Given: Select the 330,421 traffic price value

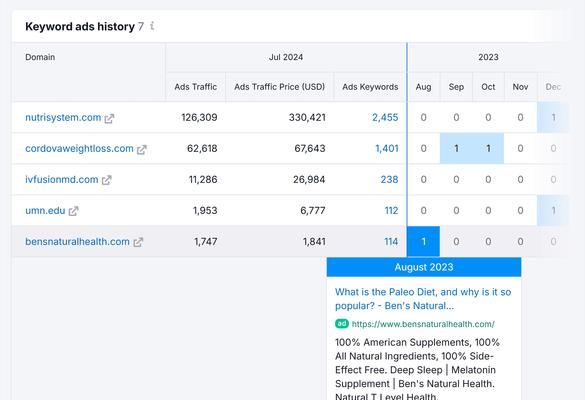Looking at the screenshot, I should click(307, 118).
